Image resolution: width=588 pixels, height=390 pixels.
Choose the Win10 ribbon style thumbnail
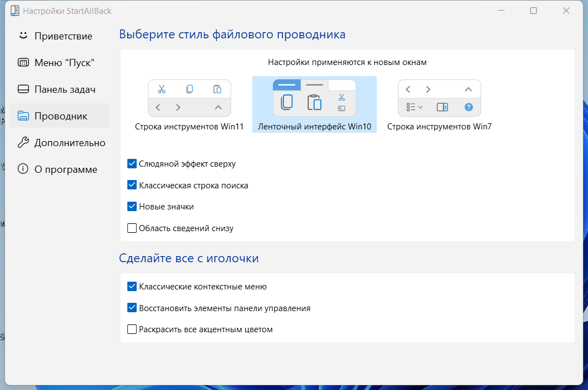click(314, 98)
